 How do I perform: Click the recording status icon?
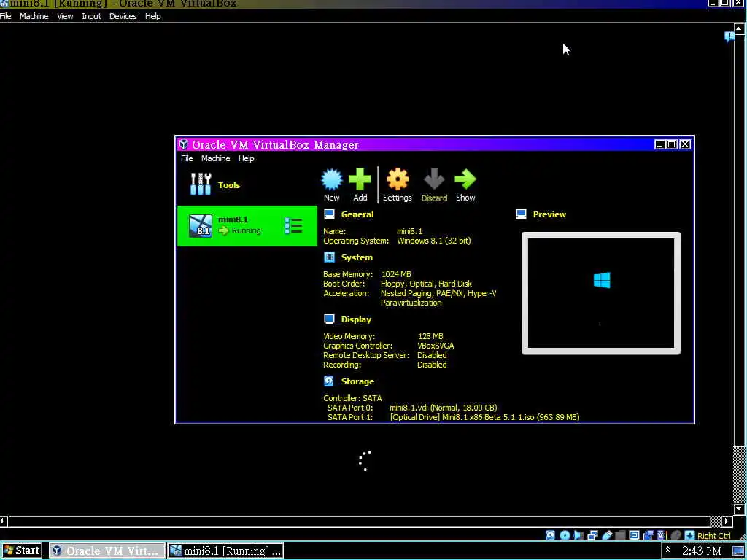(x=648, y=535)
